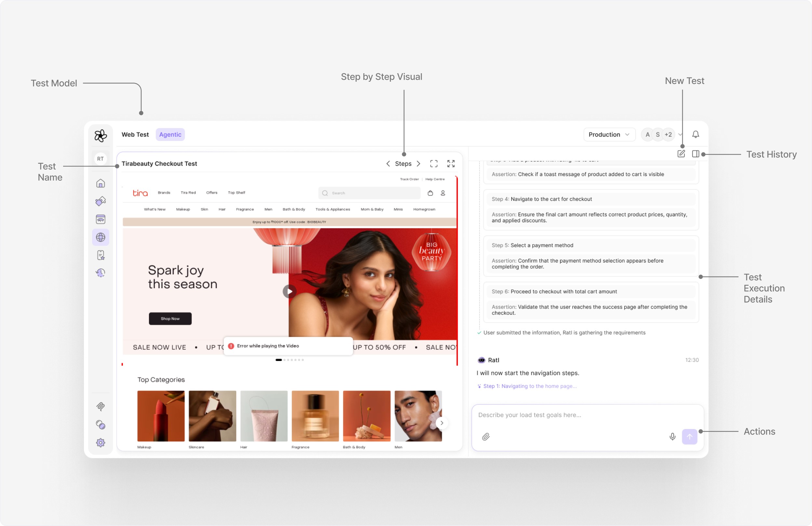Click the new test edit icon
Screen dimensions: 812x526
681,154
